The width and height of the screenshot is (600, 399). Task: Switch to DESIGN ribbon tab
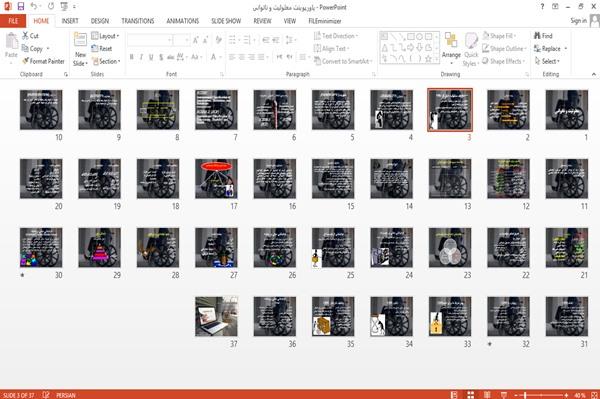coord(99,21)
